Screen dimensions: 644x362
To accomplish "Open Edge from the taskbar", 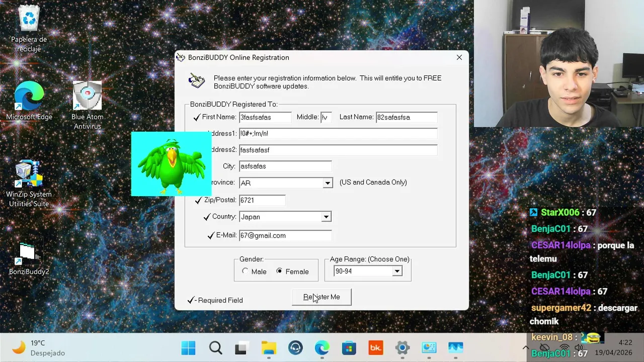I will (x=322, y=347).
